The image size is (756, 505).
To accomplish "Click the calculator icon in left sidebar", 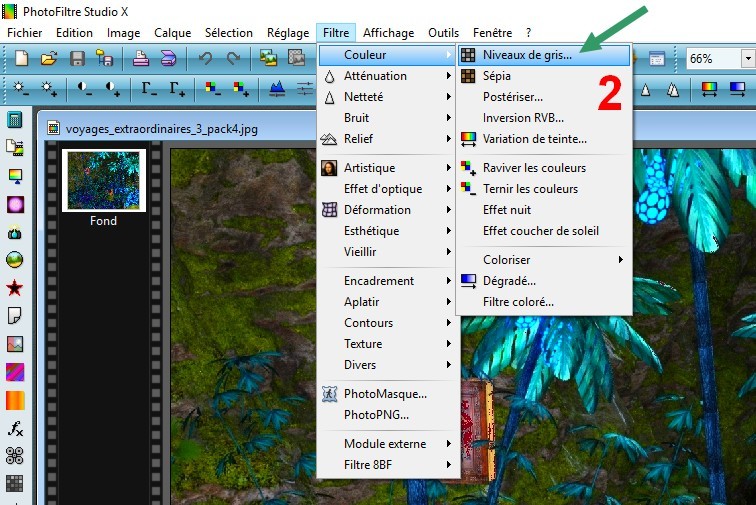I will pos(14,119).
